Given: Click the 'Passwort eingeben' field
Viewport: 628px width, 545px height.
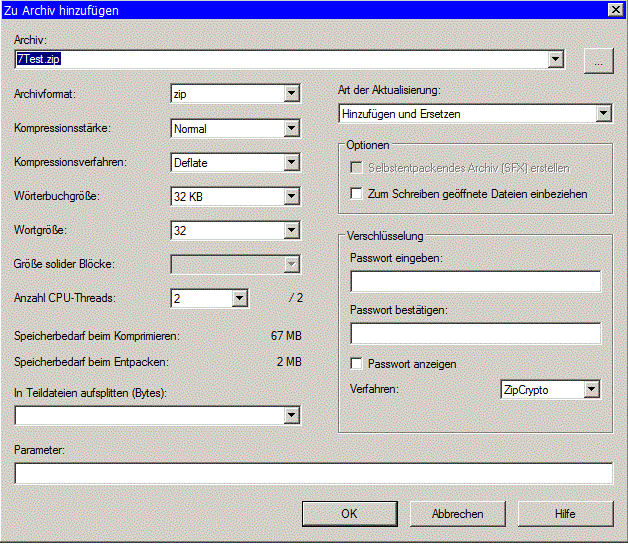Looking at the screenshot, I should coord(476,282).
